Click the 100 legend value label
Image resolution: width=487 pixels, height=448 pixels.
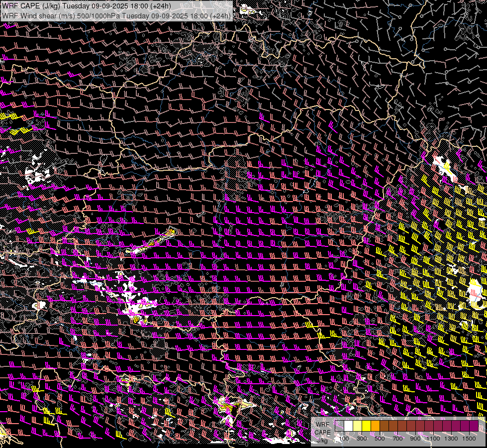pos(344,439)
